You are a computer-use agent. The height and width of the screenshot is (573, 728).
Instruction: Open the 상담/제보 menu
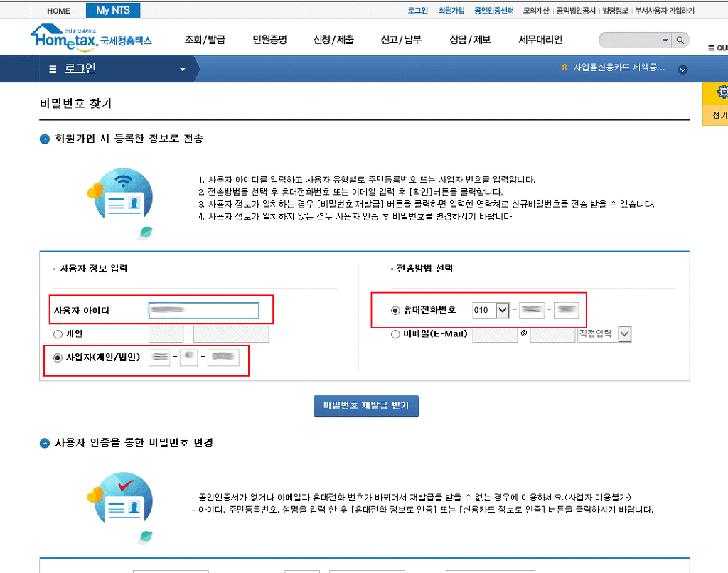tap(470, 40)
